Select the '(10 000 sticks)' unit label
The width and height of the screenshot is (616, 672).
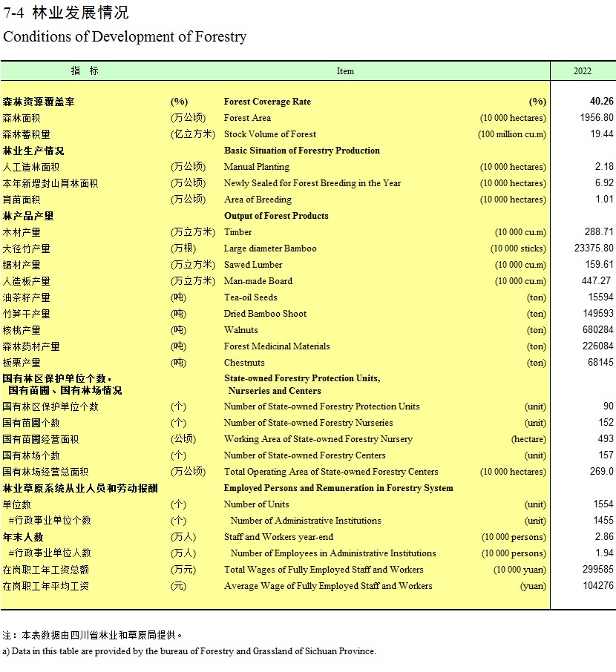click(x=519, y=248)
